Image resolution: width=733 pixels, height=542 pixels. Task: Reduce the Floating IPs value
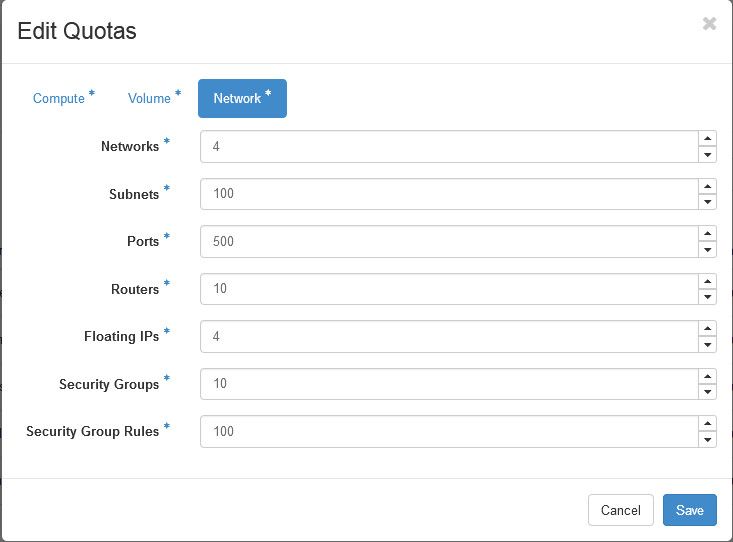[x=707, y=344]
